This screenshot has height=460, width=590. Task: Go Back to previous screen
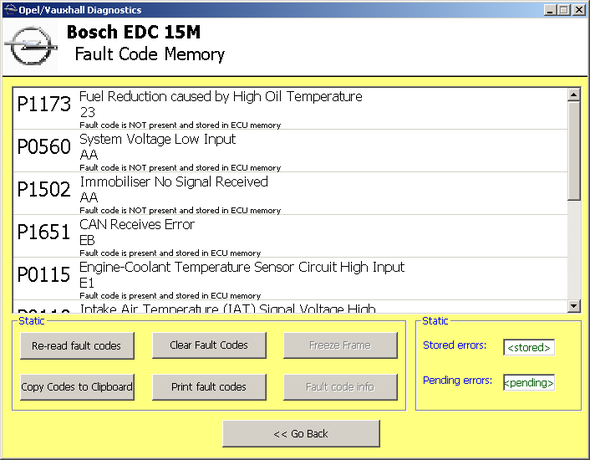tap(301, 434)
